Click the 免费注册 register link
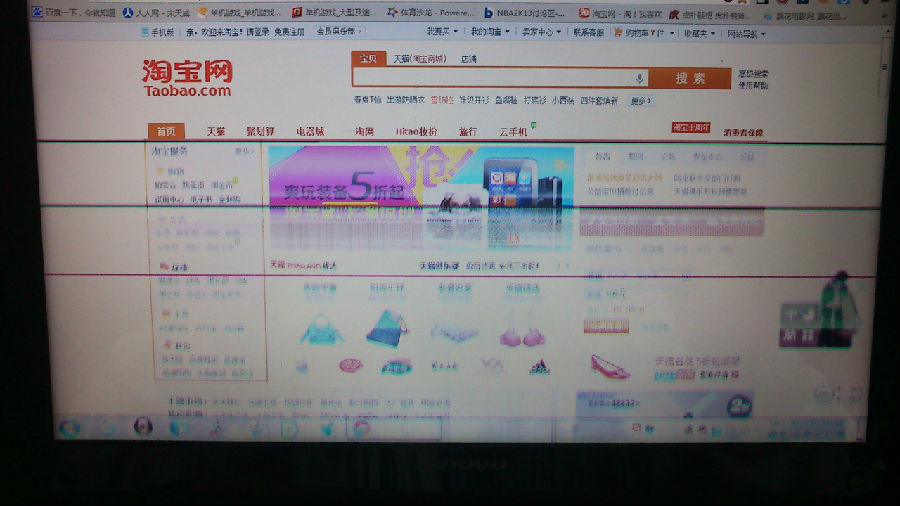The width and height of the screenshot is (900, 506). [x=289, y=32]
